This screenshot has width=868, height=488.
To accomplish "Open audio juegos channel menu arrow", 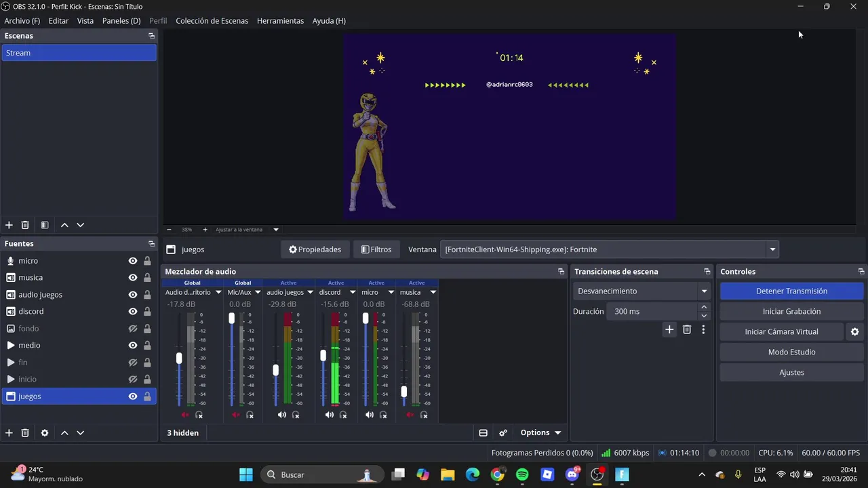I will (x=311, y=293).
